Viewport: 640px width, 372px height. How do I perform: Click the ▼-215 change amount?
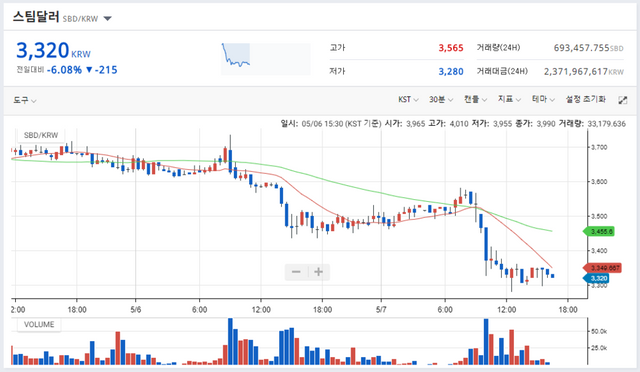click(x=102, y=70)
